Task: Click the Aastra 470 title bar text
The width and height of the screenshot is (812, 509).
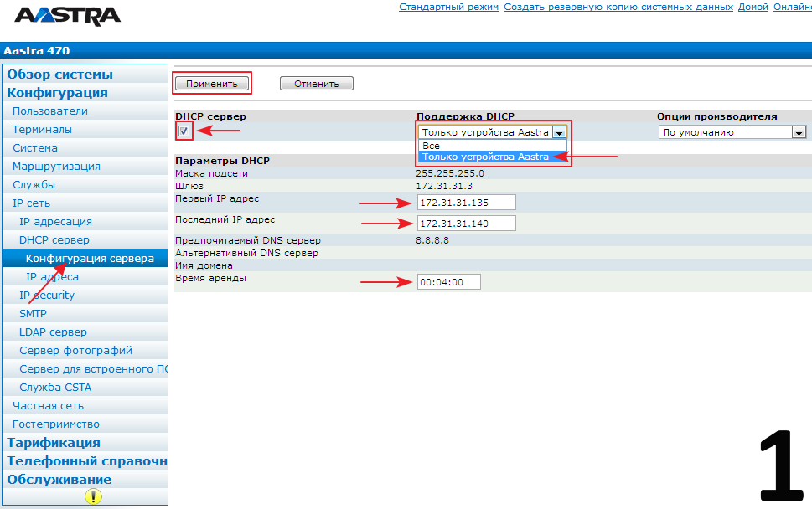Action: [x=36, y=51]
